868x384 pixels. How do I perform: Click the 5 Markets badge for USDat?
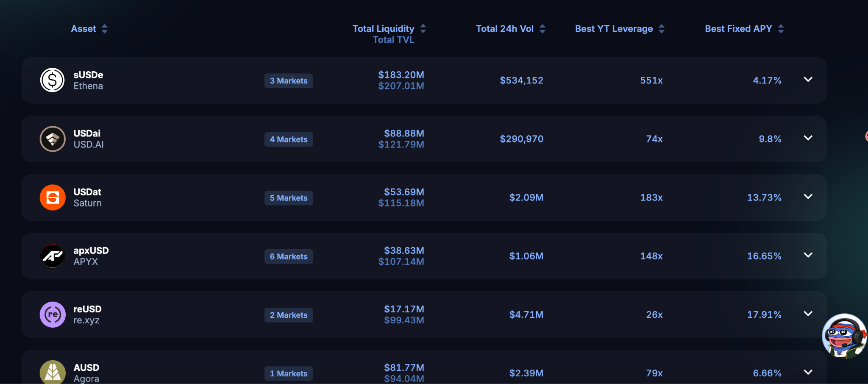(x=289, y=198)
